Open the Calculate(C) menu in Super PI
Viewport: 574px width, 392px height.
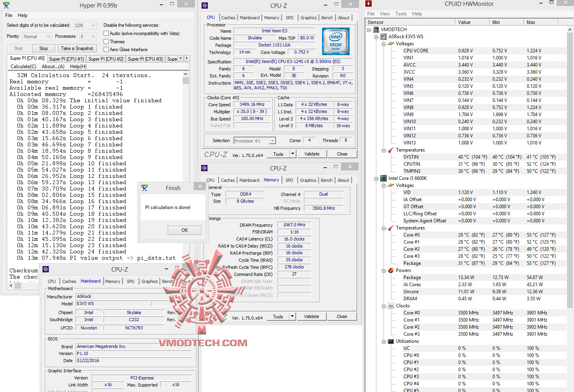click(x=23, y=67)
